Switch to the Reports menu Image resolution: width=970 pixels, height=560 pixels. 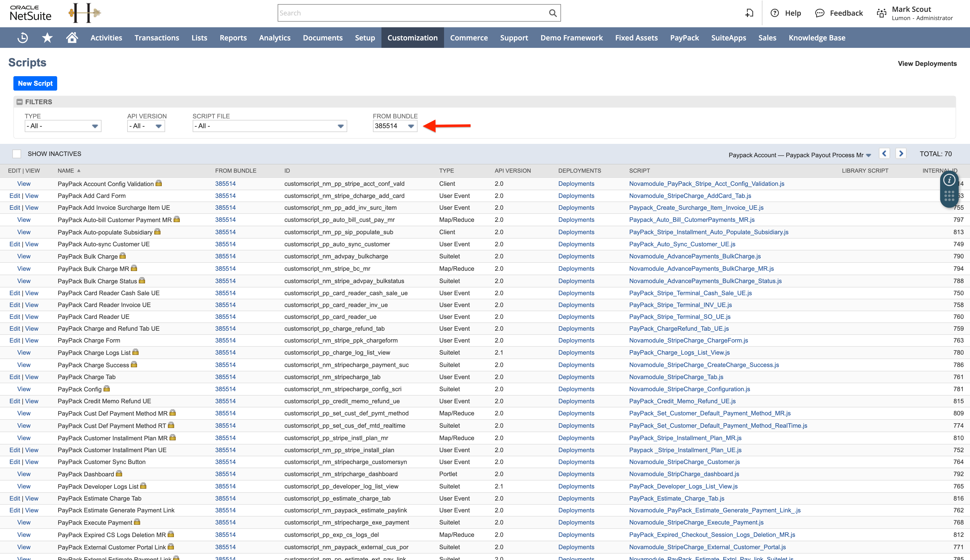(x=233, y=37)
